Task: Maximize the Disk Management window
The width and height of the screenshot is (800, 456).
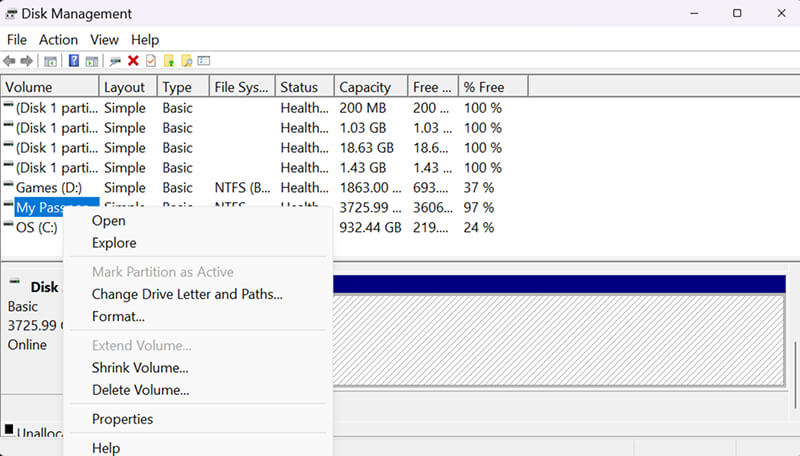Action: coord(737,13)
